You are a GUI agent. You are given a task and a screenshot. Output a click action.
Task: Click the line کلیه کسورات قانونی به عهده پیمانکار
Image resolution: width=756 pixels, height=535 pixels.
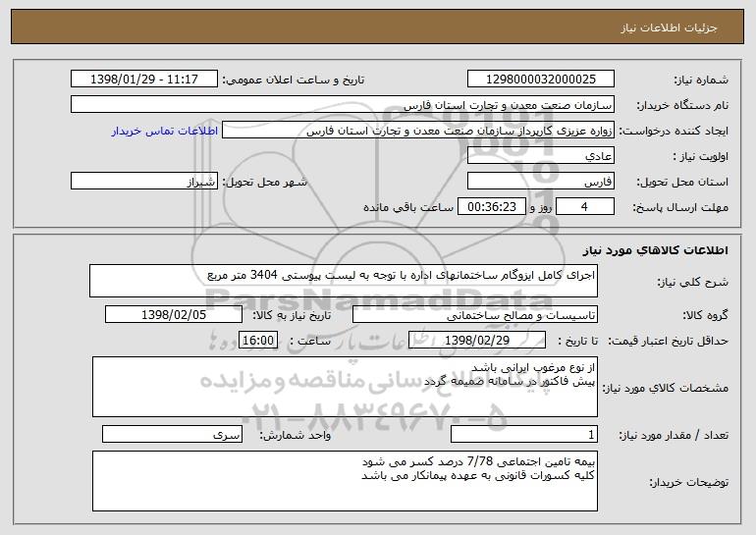(x=478, y=476)
